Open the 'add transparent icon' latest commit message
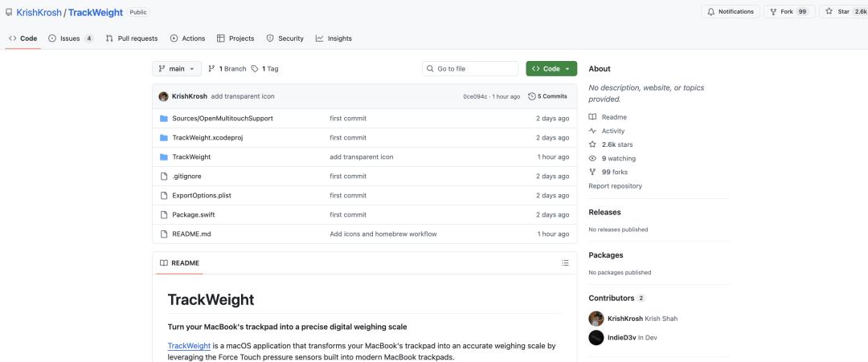Screen dimensions: 868x362 click(243, 96)
